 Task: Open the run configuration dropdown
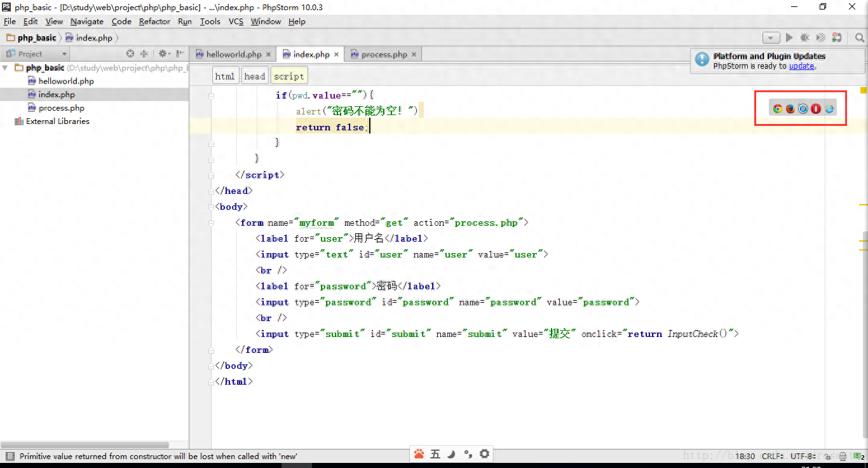(771, 38)
